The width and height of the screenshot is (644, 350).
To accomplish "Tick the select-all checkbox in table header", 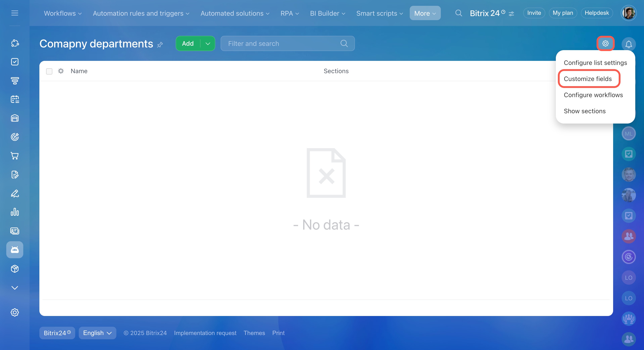I will pos(49,71).
